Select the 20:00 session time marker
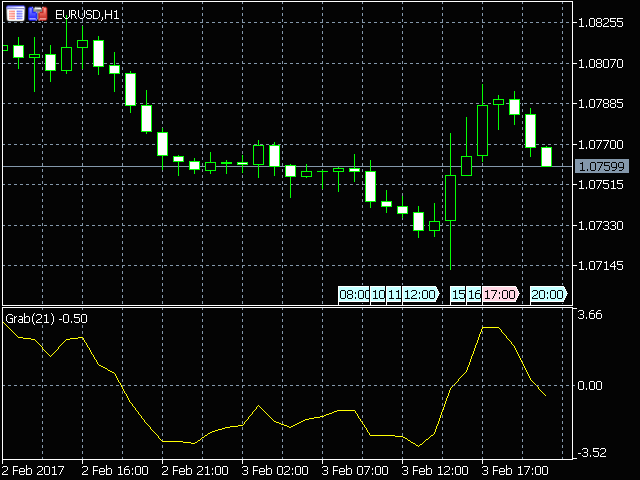Screen dimensions: 640x480 click(549, 294)
